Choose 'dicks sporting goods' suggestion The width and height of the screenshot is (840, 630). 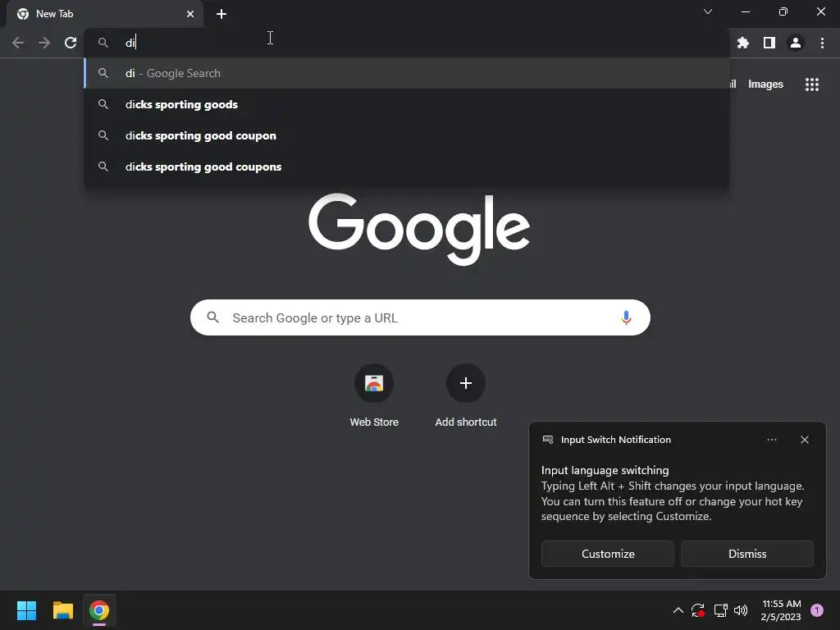pos(407,104)
